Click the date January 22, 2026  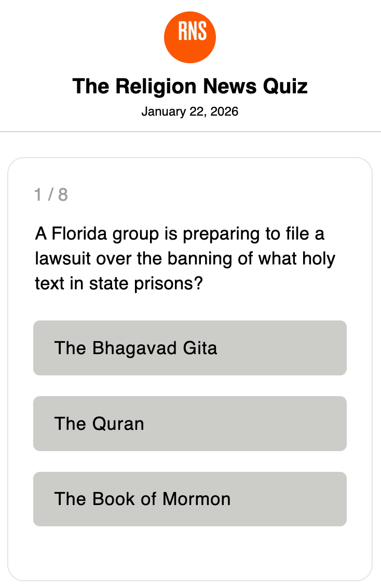190,111
